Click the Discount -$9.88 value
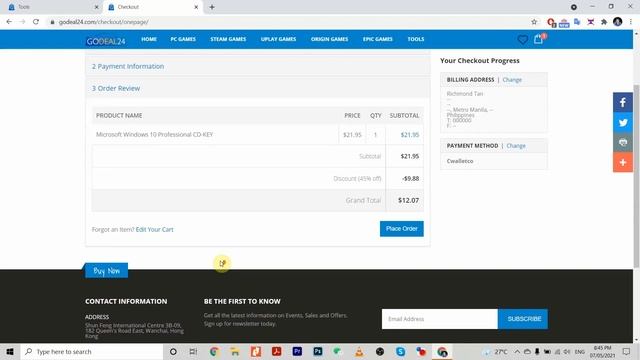Viewport: 640px width, 360px height. click(411, 178)
